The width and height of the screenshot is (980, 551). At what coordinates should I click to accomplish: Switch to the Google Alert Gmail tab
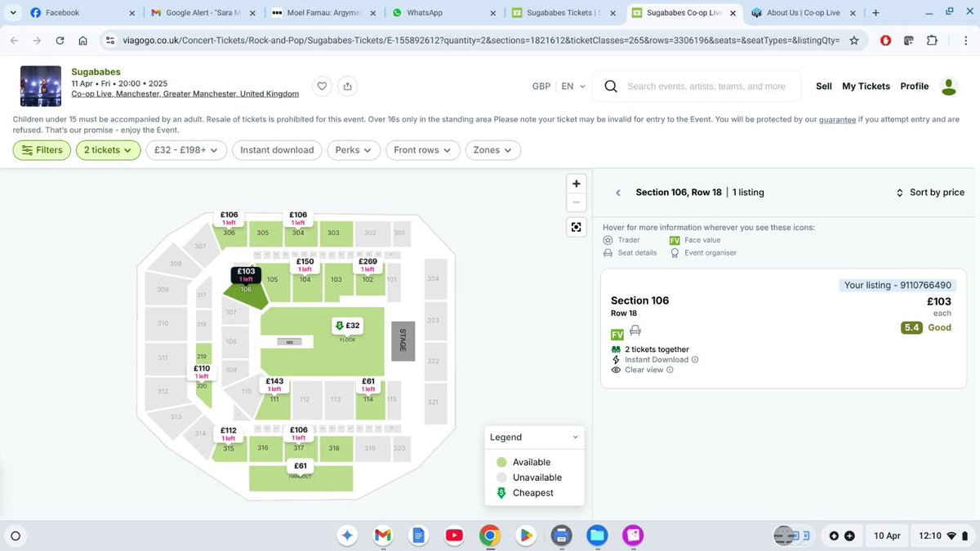(204, 12)
